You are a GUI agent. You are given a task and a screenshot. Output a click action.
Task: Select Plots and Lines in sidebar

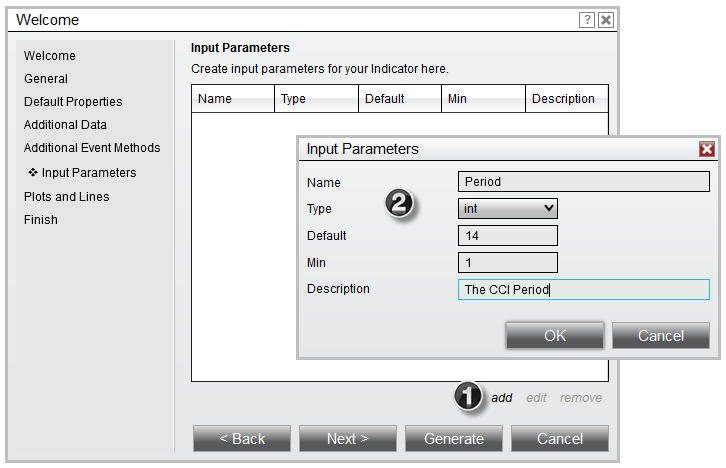coord(66,197)
